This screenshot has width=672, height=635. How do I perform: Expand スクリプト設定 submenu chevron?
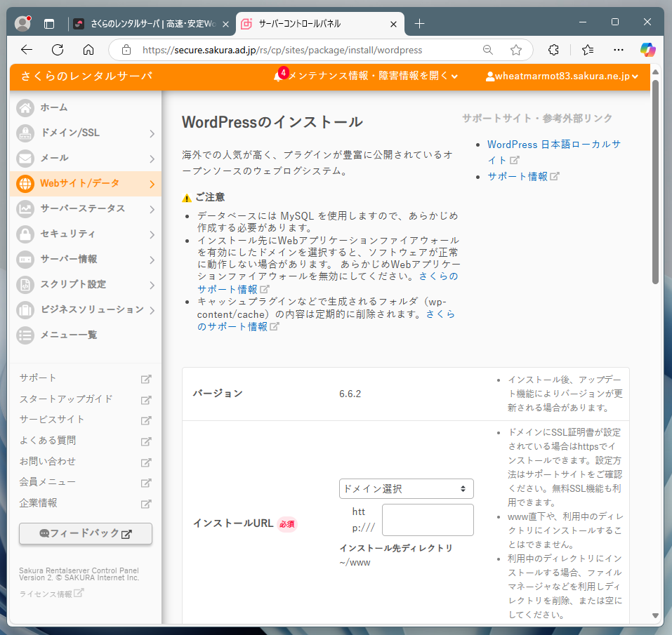tap(152, 285)
